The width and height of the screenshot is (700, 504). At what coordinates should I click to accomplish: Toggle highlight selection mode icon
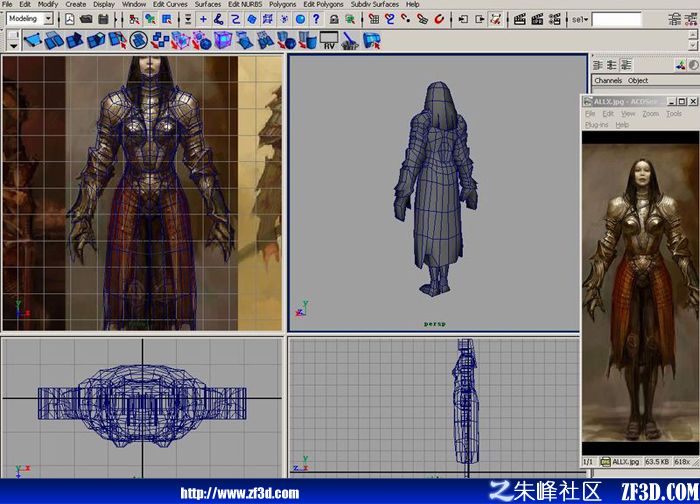[x=350, y=19]
